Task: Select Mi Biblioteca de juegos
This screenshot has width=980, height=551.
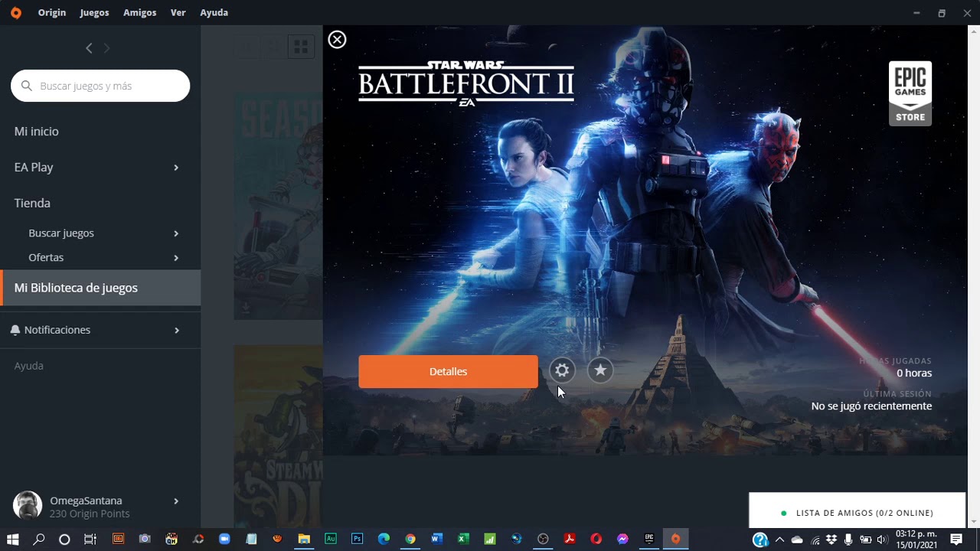Action: point(100,288)
